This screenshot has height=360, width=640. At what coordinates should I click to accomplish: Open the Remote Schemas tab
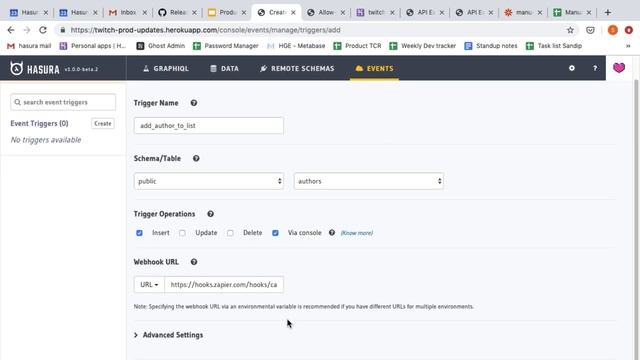pos(297,69)
